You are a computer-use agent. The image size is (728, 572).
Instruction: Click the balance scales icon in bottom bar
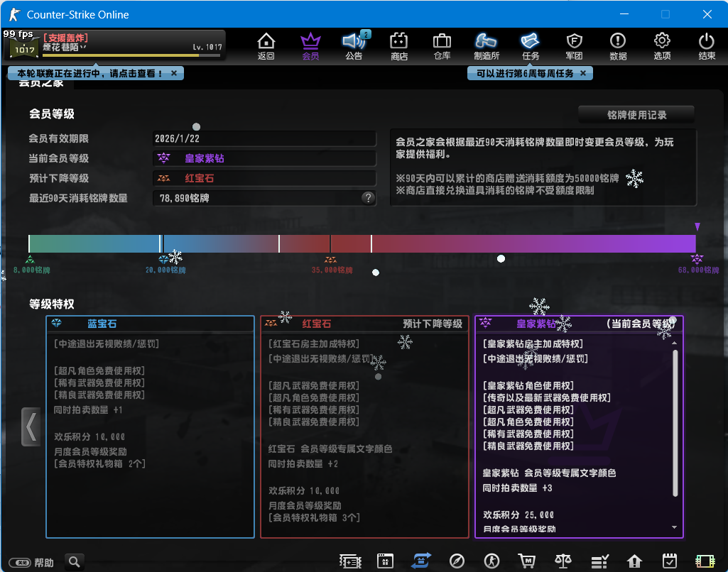(563, 561)
